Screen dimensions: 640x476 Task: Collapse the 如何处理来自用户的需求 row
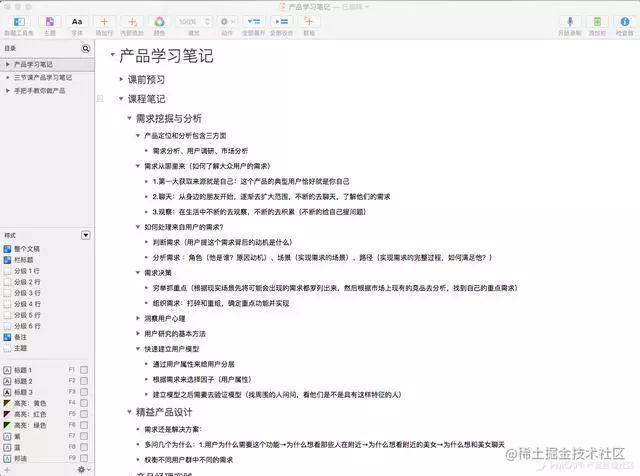[138, 227]
